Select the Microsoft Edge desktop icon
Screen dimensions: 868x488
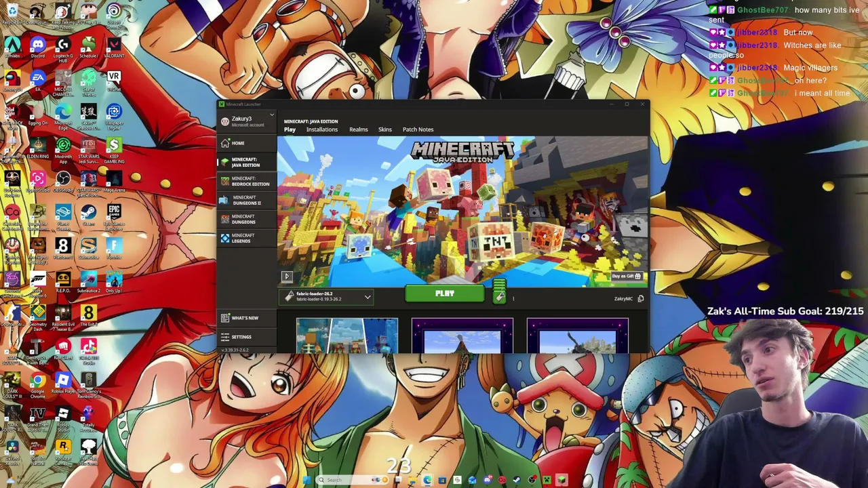(x=63, y=115)
